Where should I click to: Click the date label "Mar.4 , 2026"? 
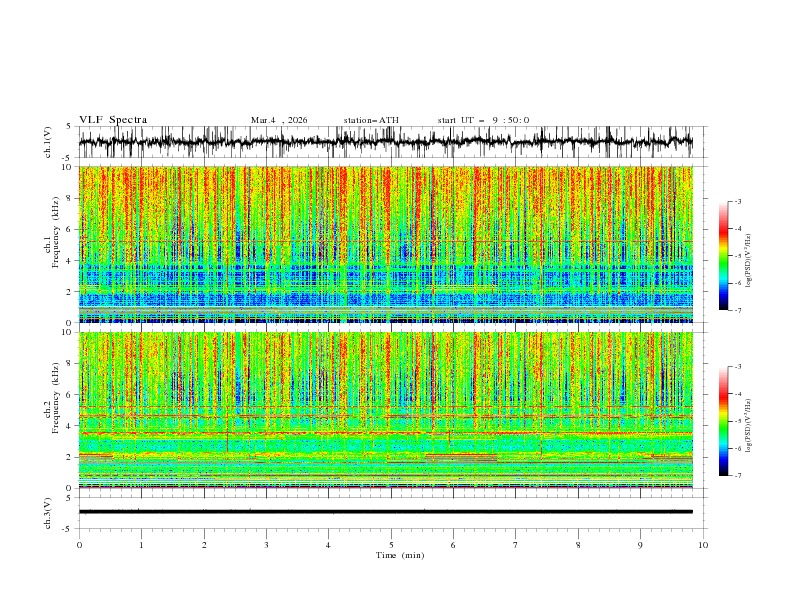(x=279, y=120)
